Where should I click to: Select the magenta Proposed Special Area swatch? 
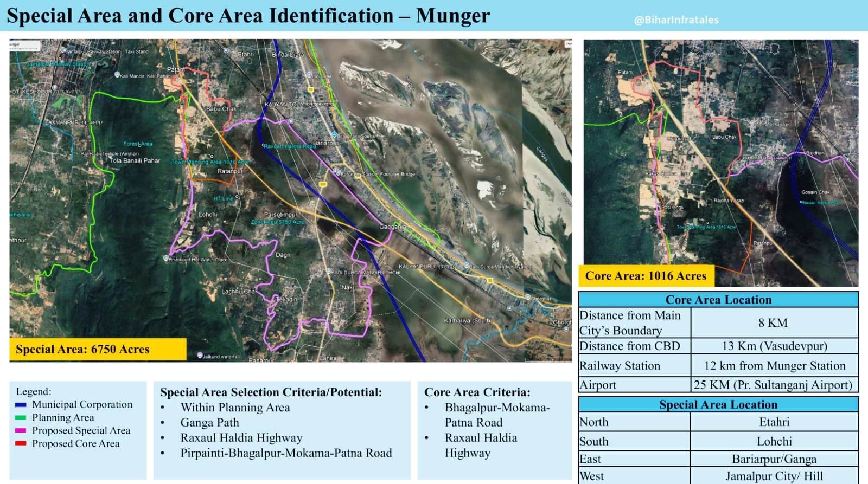point(21,431)
